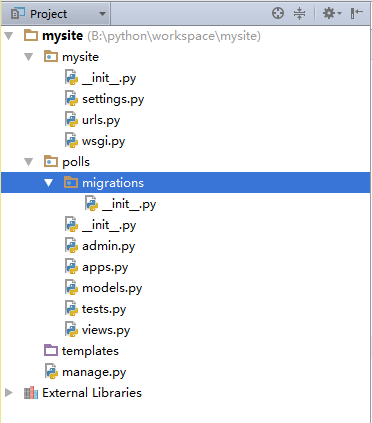Click Python icon beside models.py
Screen dimensions: 372x423
pyautogui.click(x=71, y=288)
